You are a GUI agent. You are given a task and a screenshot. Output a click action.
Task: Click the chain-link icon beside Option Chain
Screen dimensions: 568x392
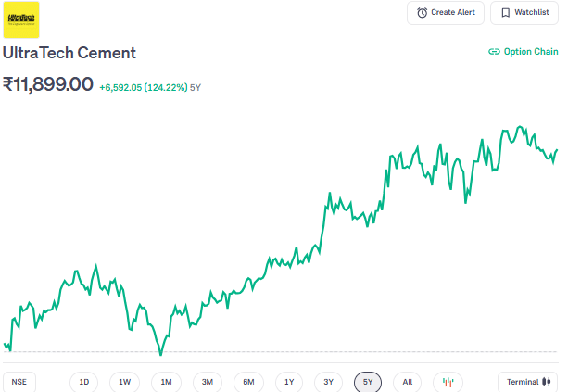[x=494, y=52]
